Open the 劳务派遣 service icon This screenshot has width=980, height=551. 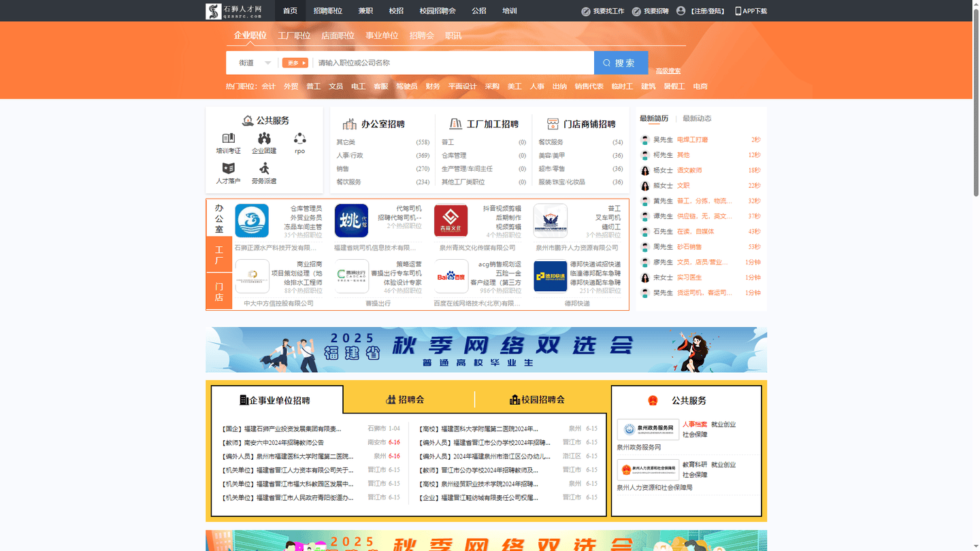(x=264, y=168)
